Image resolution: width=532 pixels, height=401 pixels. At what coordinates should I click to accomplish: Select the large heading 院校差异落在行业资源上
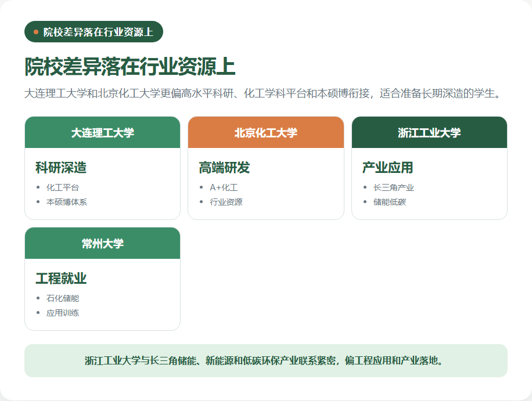[x=130, y=66]
